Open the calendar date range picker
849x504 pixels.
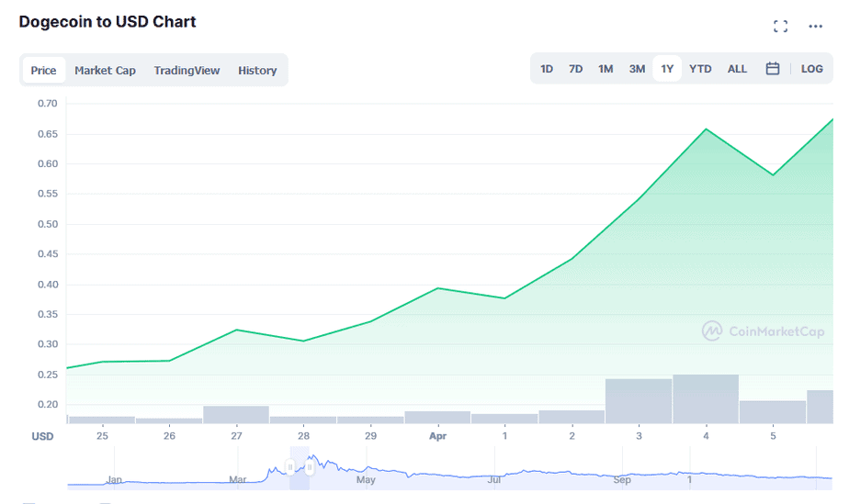(773, 69)
